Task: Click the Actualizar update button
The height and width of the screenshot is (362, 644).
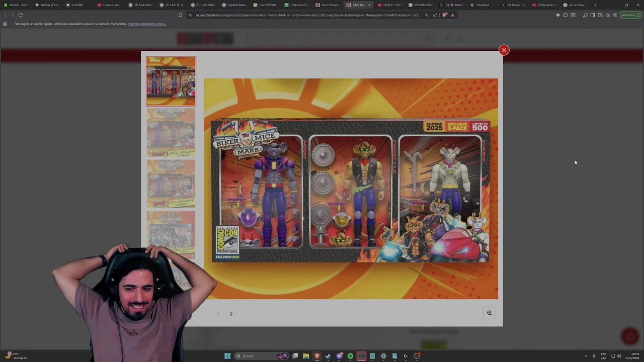Action: (631, 15)
